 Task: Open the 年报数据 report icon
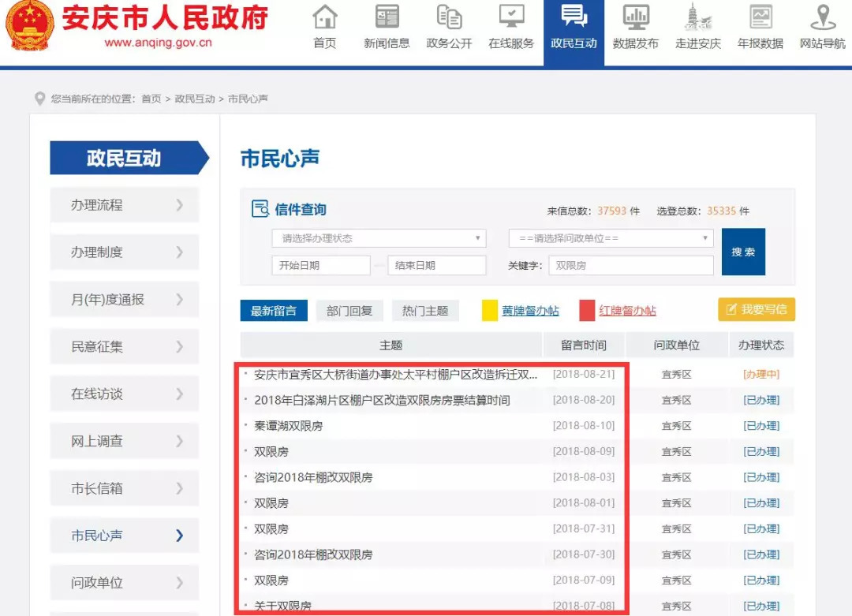[x=760, y=17]
